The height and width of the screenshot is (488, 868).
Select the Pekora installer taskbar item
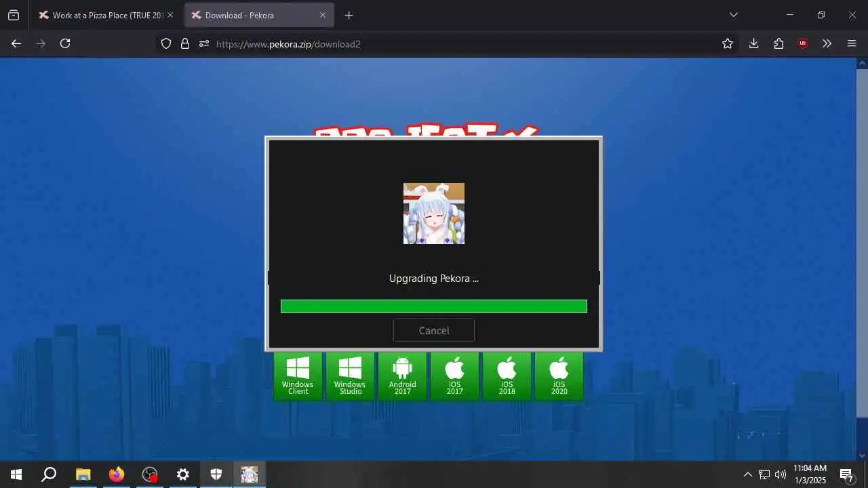click(x=250, y=474)
